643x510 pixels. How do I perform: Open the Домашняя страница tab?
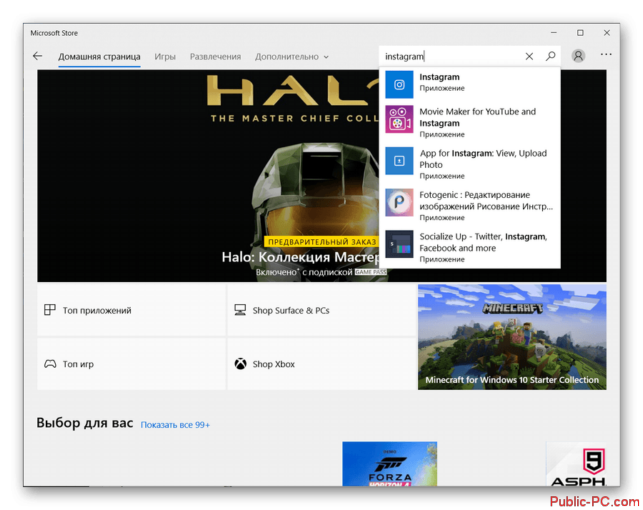[99, 57]
